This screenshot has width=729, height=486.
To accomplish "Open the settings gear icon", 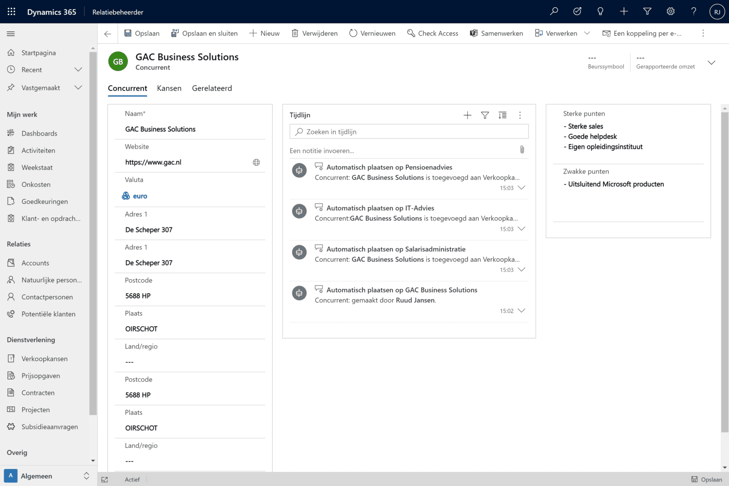I will tap(670, 12).
